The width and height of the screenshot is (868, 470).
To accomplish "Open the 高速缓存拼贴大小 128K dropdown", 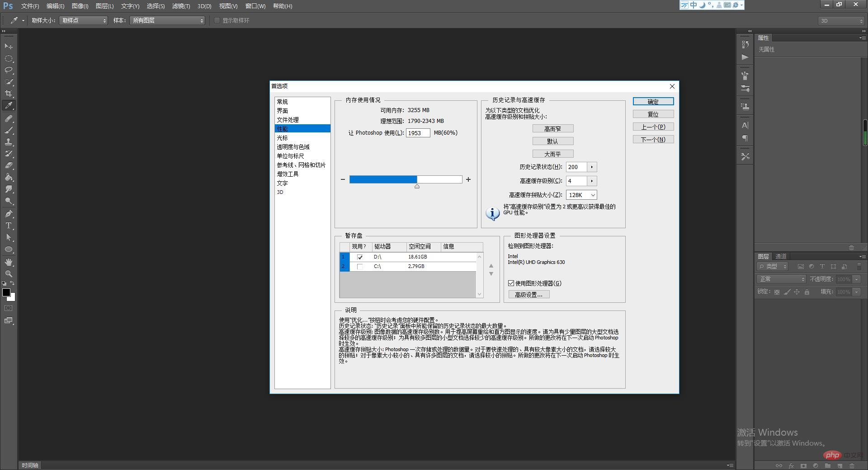I will click(581, 195).
